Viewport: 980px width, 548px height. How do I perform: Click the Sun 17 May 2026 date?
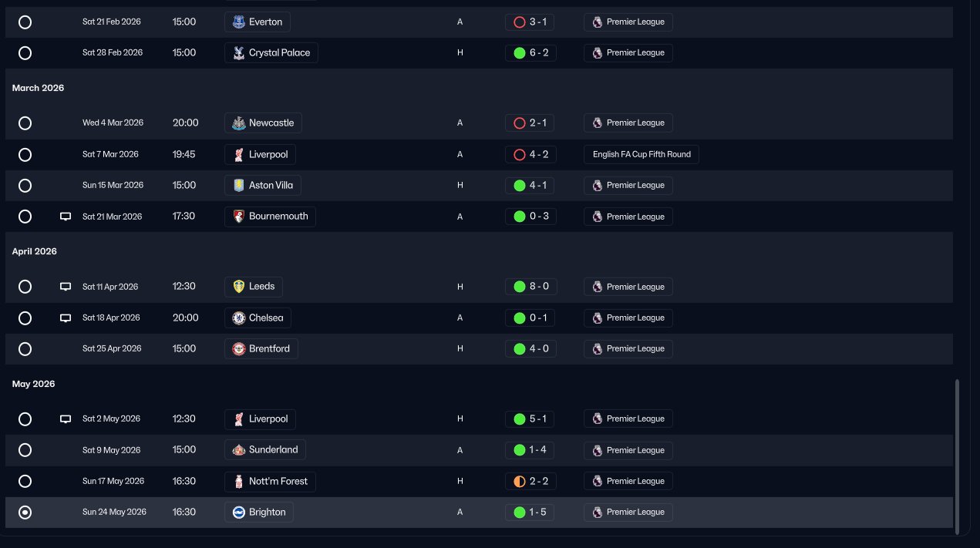click(x=113, y=482)
